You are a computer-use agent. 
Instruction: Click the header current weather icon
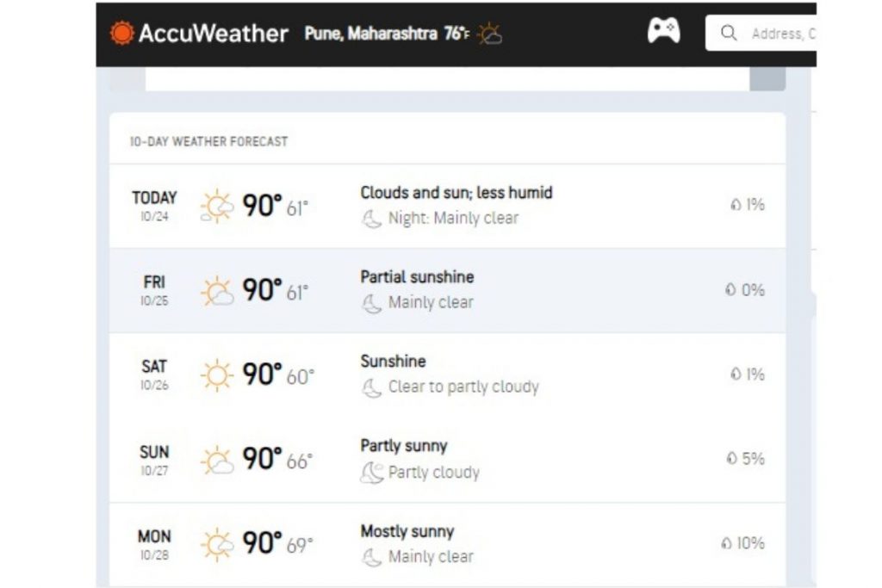click(x=490, y=34)
